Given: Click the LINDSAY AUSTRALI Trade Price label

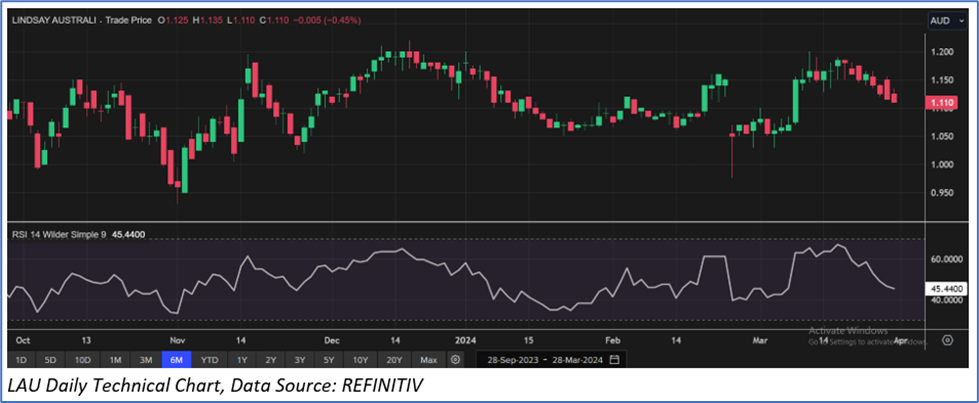Looking at the screenshot, I should click(x=84, y=20).
